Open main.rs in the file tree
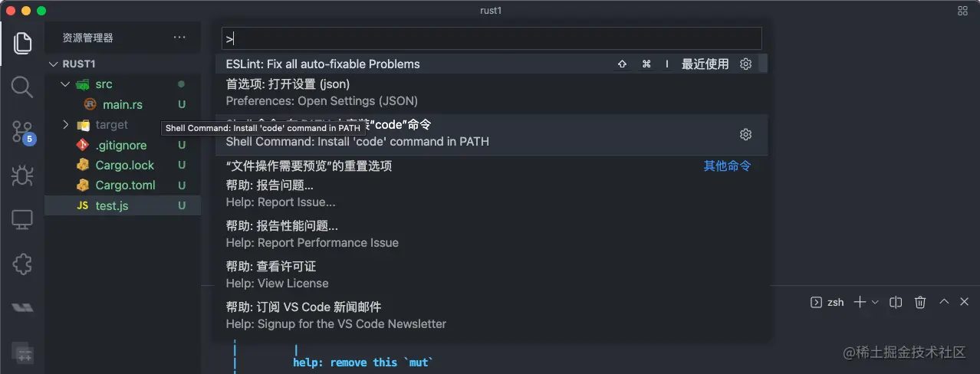Screen dimensions: 980x374 click(123, 104)
